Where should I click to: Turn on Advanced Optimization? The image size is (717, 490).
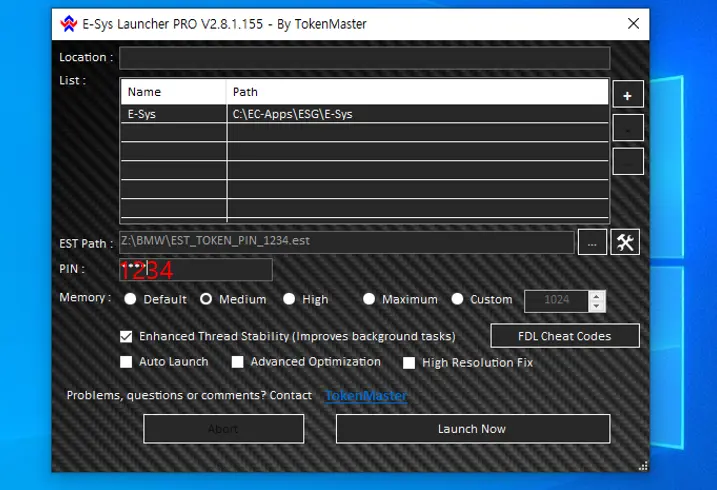238,362
